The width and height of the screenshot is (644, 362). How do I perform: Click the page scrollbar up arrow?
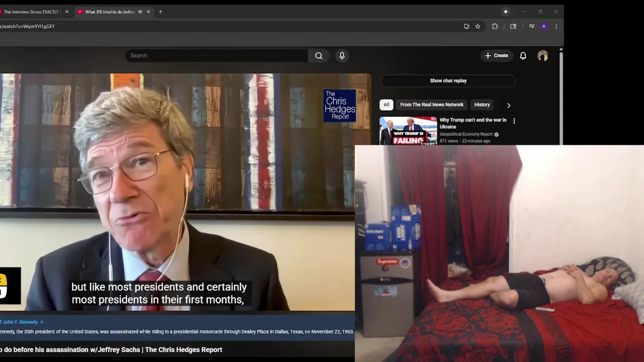[561, 49]
